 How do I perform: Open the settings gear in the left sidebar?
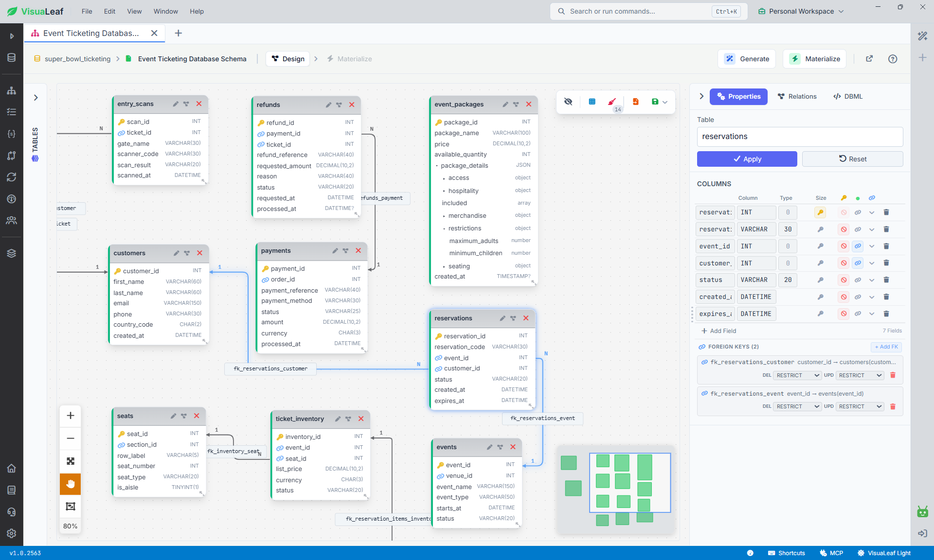click(12, 533)
